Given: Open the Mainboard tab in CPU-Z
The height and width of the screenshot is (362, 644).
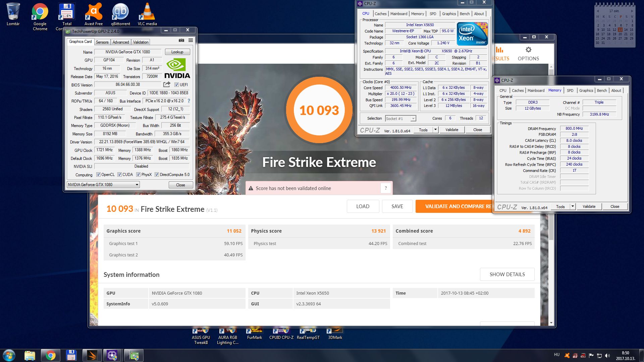Looking at the screenshot, I should [x=398, y=14].
